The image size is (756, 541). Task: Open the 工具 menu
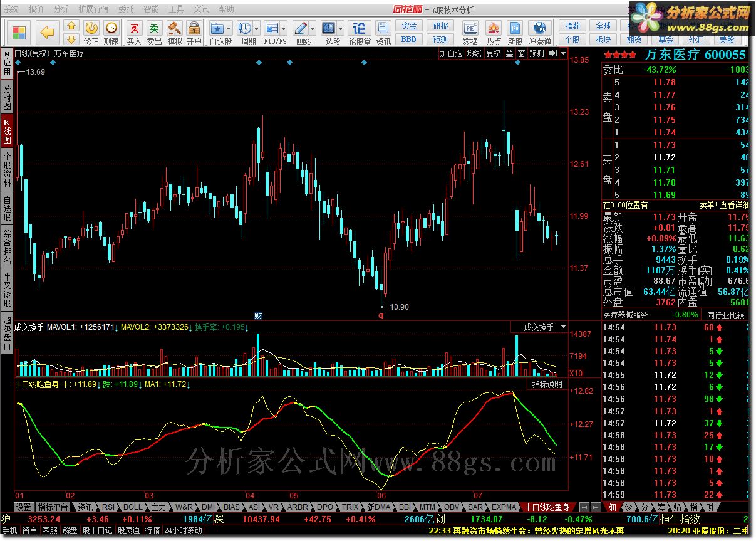(176, 9)
